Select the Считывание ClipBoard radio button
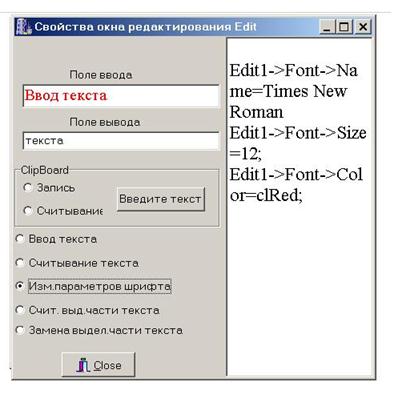Viewport: 398px width, 398px height. 28,211
